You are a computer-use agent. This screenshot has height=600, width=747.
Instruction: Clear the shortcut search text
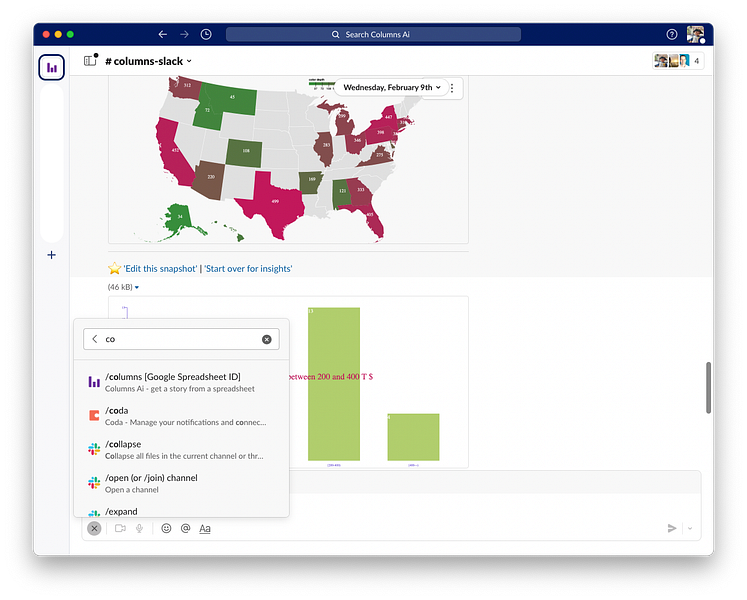(266, 339)
